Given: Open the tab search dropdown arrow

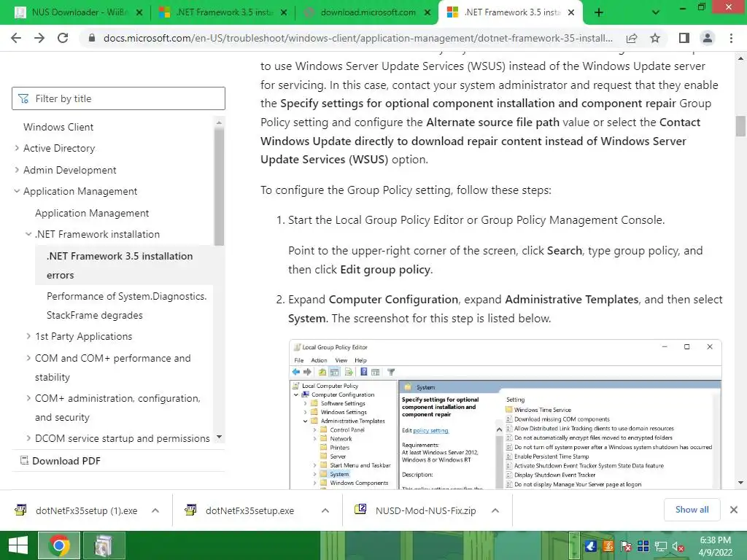Looking at the screenshot, I should (x=656, y=12).
